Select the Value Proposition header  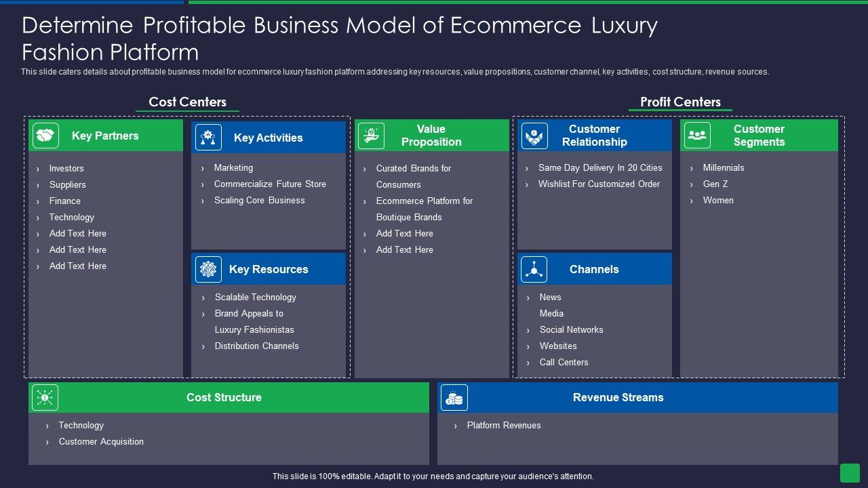[x=432, y=136]
